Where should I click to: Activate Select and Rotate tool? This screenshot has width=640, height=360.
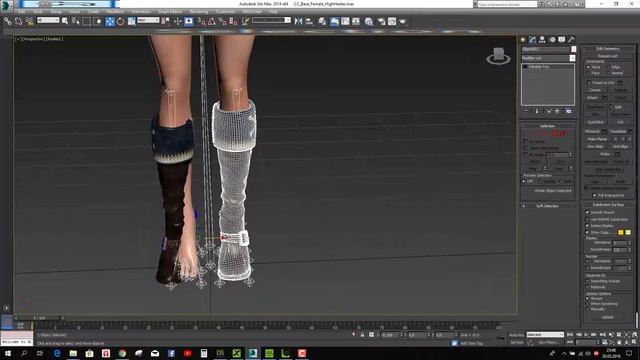coord(120,21)
